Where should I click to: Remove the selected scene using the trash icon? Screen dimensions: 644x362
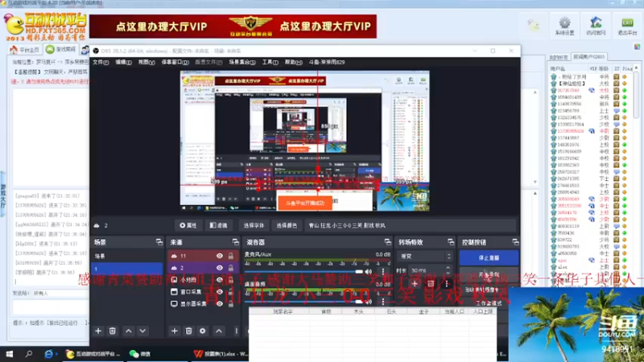pyautogui.click(x=112, y=331)
